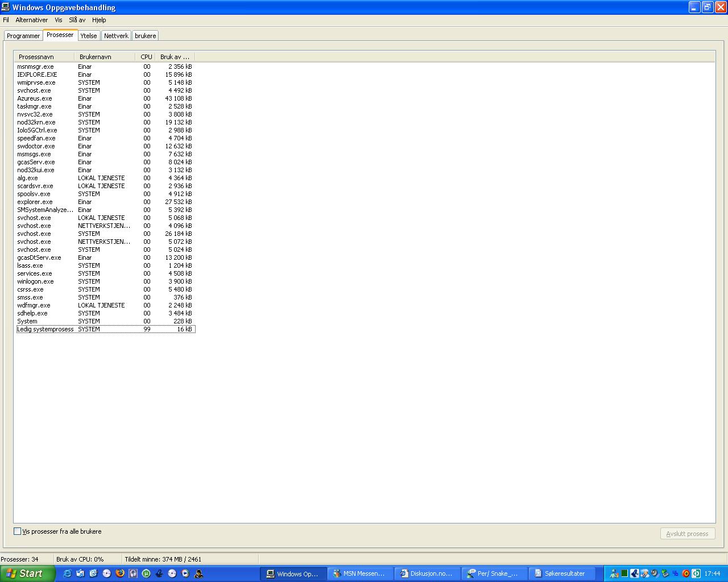728x582 pixels.
Task: Click the 43 108 kB memory value
Action: (x=179, y=98)
